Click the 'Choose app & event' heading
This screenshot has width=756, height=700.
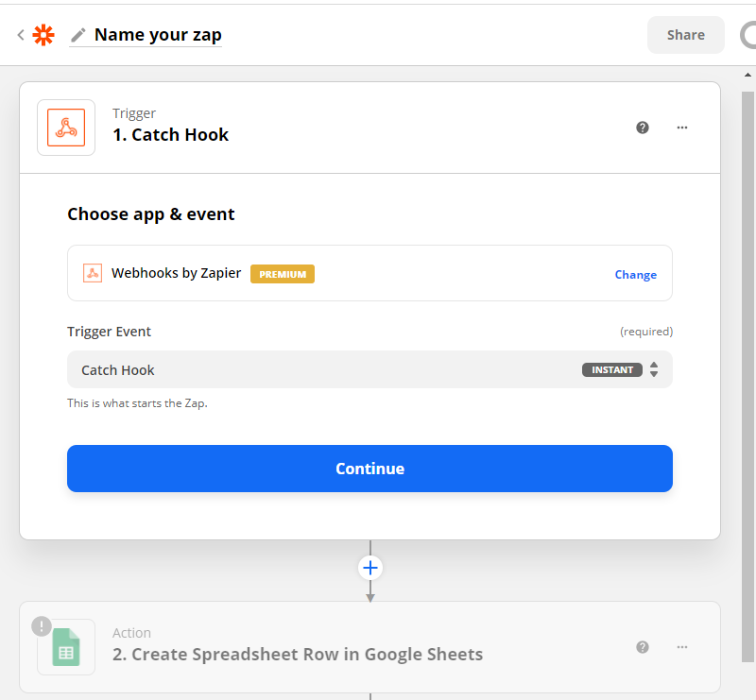click(151, 214)
